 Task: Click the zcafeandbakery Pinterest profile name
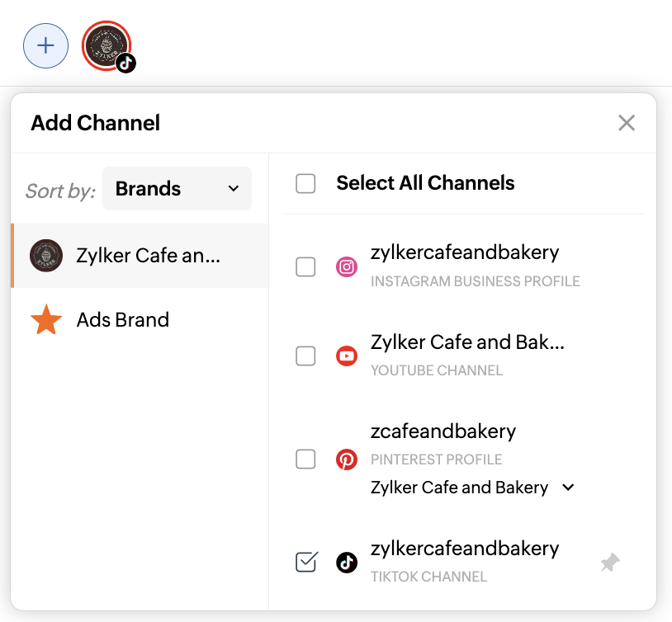click(443, 431)
